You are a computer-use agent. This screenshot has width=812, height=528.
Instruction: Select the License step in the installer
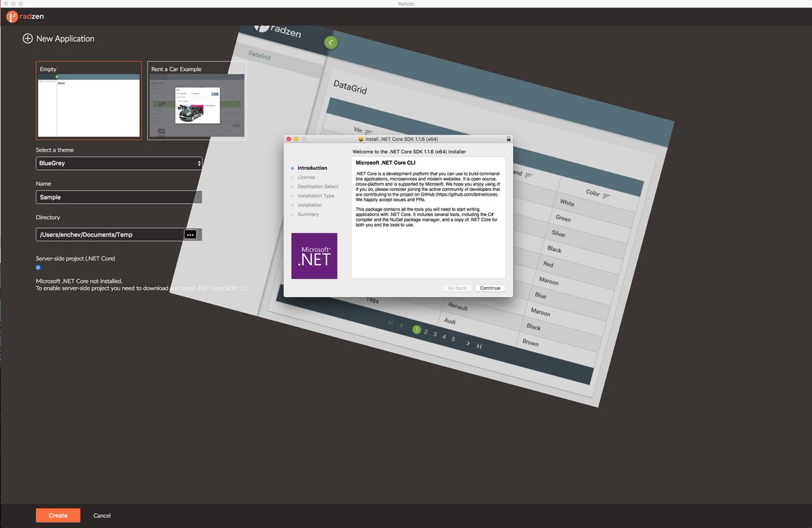tap(307, 177)
